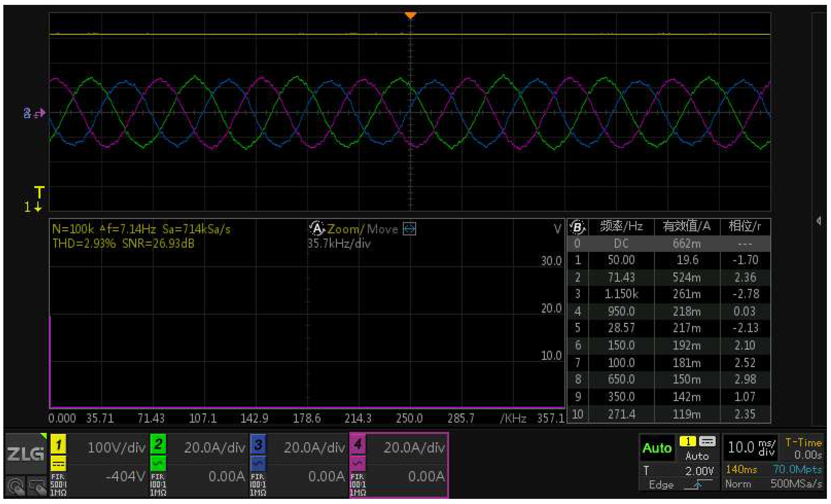Expand the collapsed right side panel arrow

pyautogui.click(x=818, y=221)
